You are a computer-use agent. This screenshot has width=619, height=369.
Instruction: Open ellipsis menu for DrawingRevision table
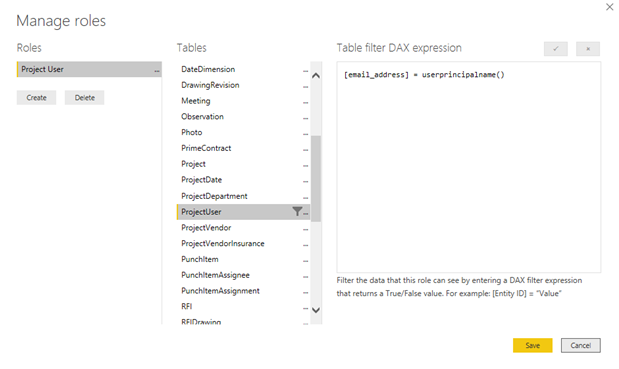[305, 87]
